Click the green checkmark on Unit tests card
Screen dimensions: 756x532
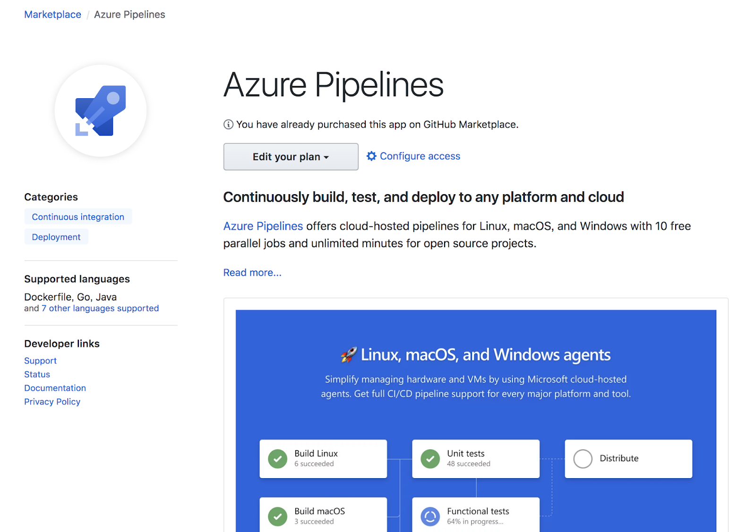[x=430, y=458]
